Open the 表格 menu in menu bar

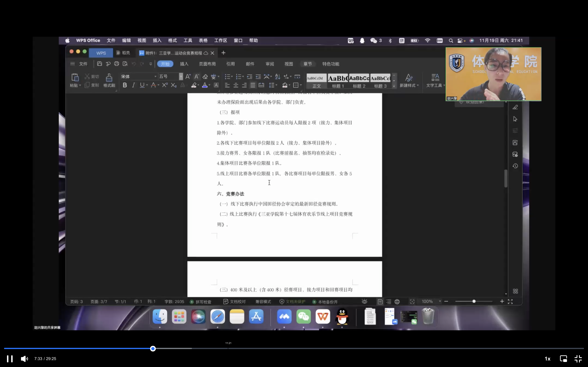(x=203, y=41)
